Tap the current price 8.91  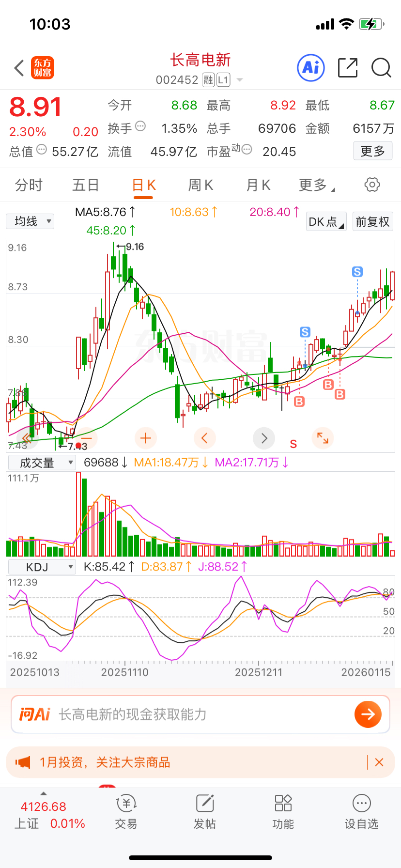coord(35,107)
